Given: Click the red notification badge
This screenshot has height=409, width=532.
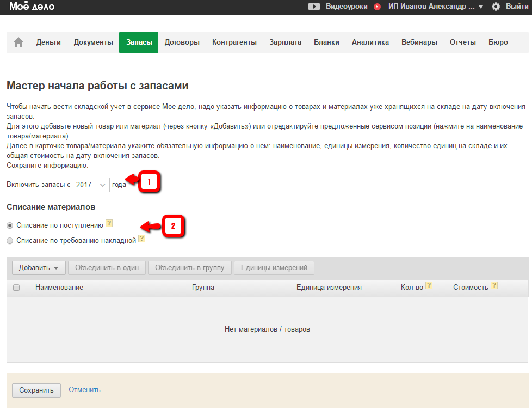Looking at the screenshot, I should 377,7.
